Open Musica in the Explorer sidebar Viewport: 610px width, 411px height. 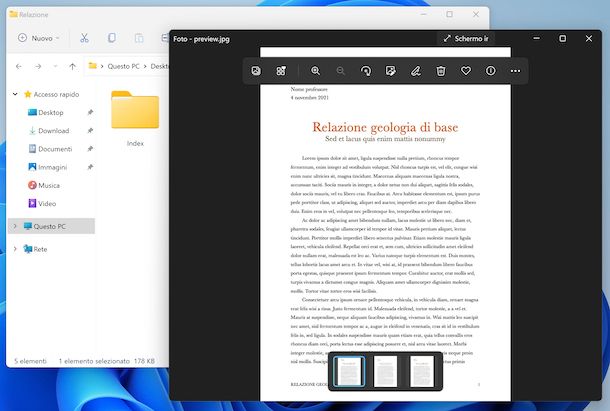44,185
